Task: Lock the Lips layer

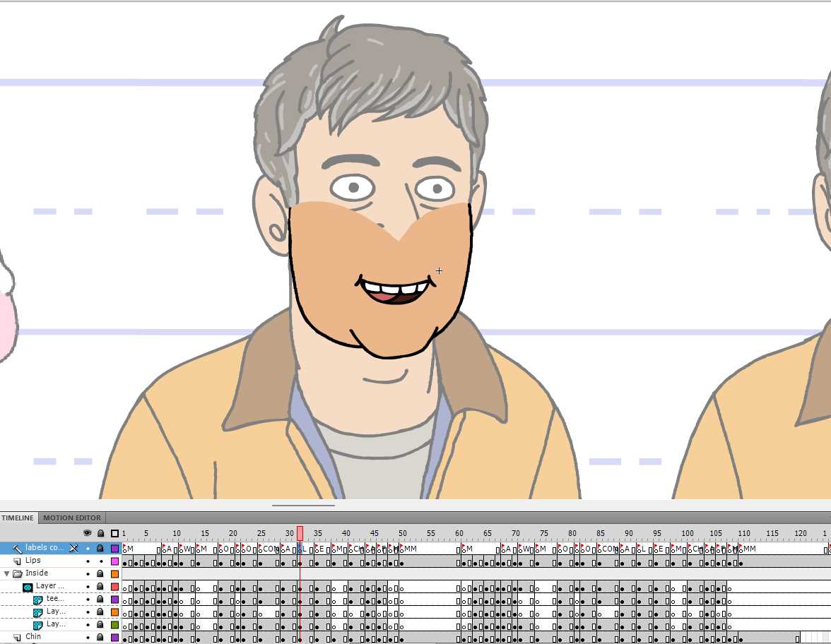Action: [100, 561]
